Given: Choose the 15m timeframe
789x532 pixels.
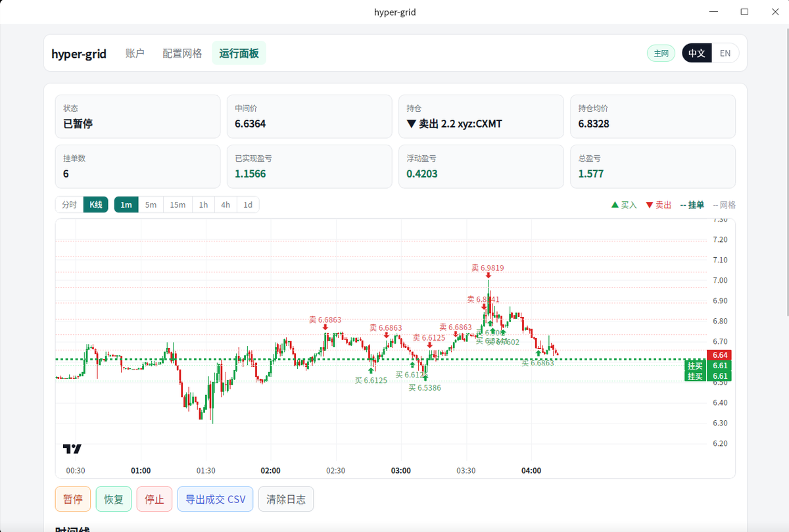Looking at the screenshot, I should 178,205.
